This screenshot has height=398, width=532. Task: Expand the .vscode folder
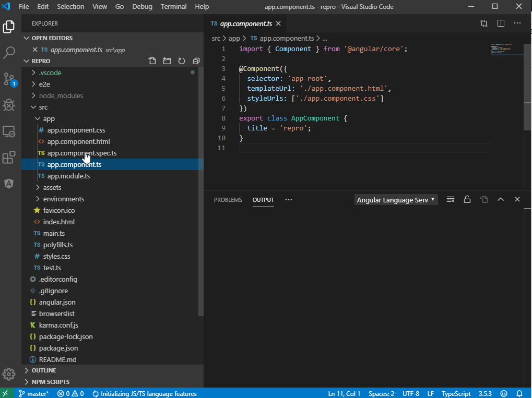50,73
